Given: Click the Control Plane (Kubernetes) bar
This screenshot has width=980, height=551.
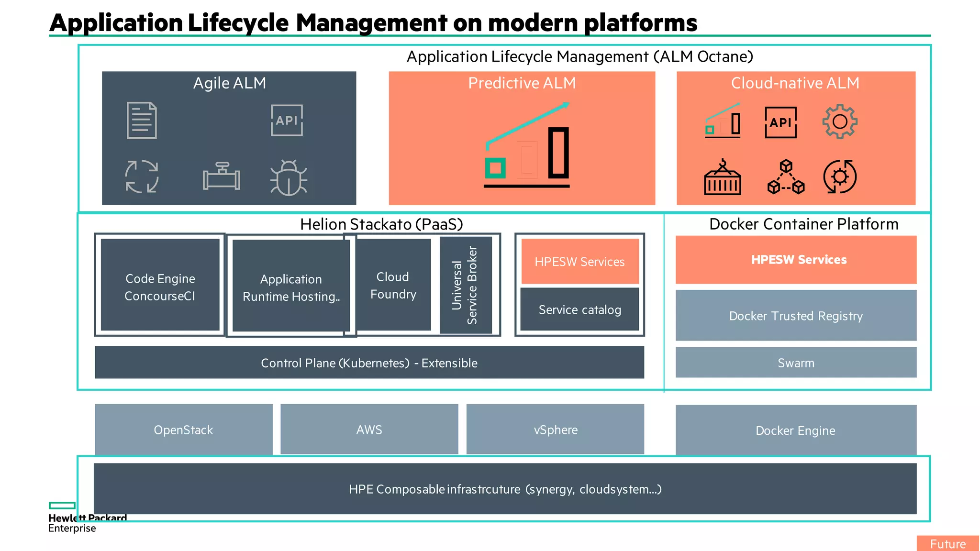Looking at the screenshot, I should point(369,363).
